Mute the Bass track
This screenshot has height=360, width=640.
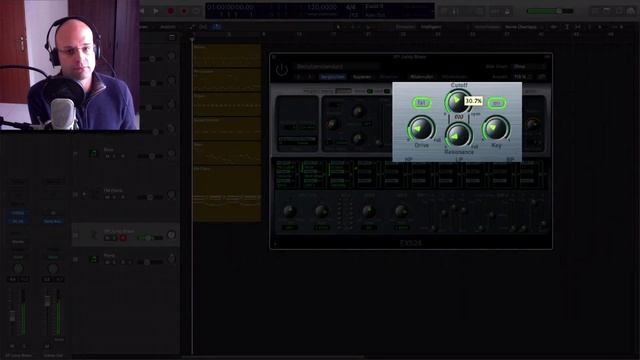point(107,156)
